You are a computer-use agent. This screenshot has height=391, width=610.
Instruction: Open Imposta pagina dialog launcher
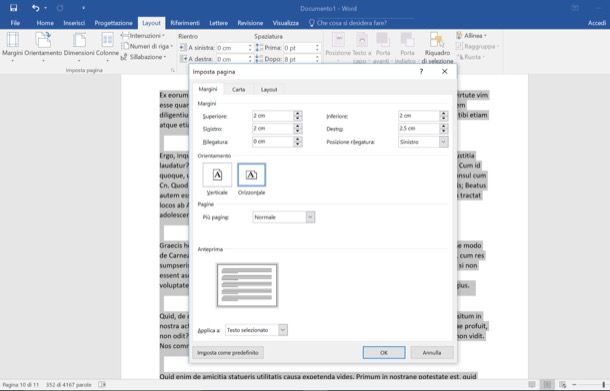click(172, 70)
